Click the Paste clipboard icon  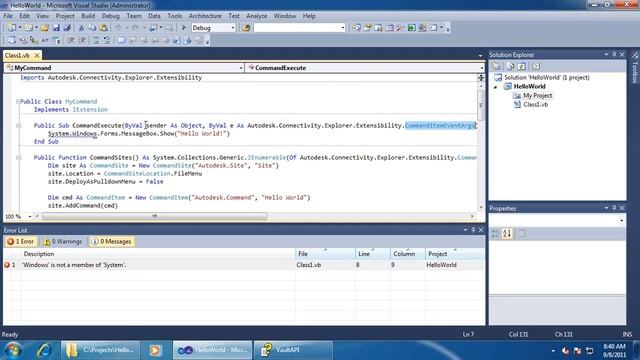point(104,28)
